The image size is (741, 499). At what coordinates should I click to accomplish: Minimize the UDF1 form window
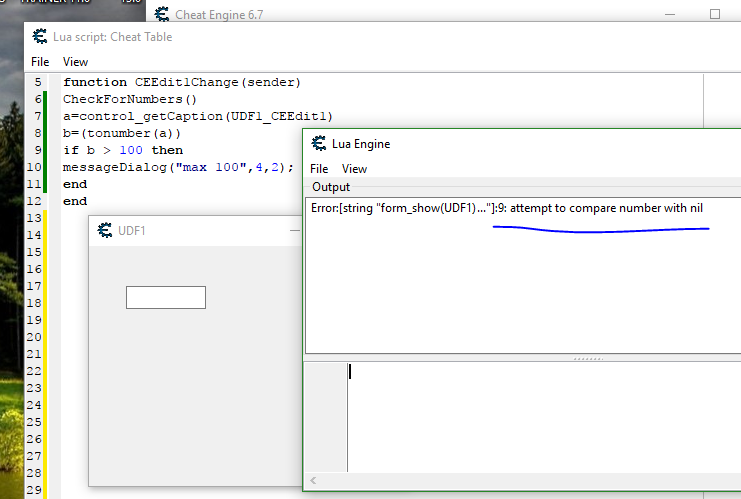(x=294, y=231)
